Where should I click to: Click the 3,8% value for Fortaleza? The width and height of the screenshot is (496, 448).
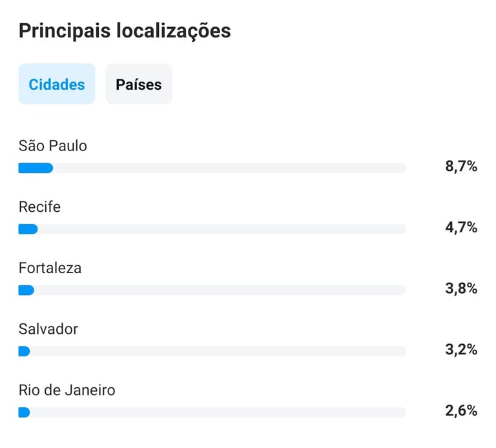(461, 289)
